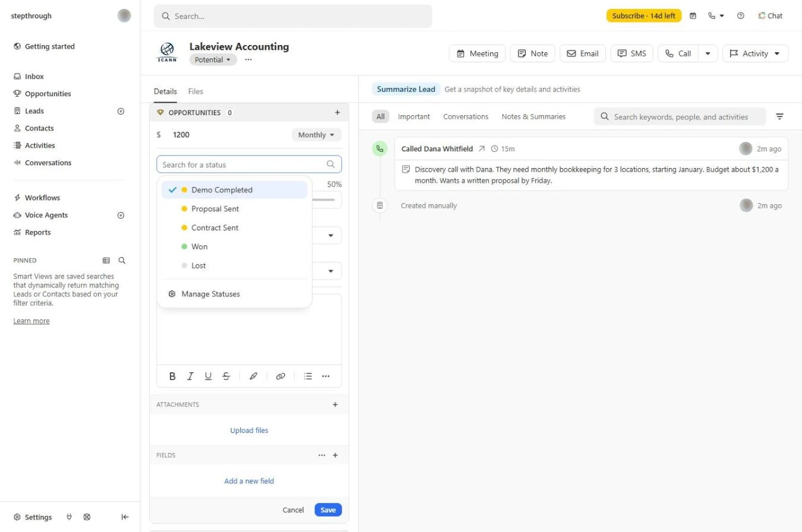Focus the Search for a status field
Image resolution: width=802 pixels, height=532 pixels.
249,164
